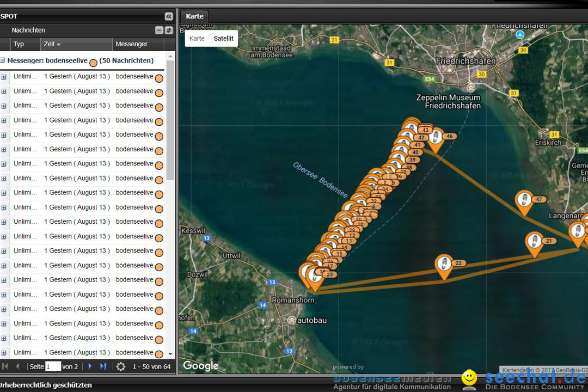
Task: Click the '1 - 50 von 64' count text
Action: click(151, 366)
